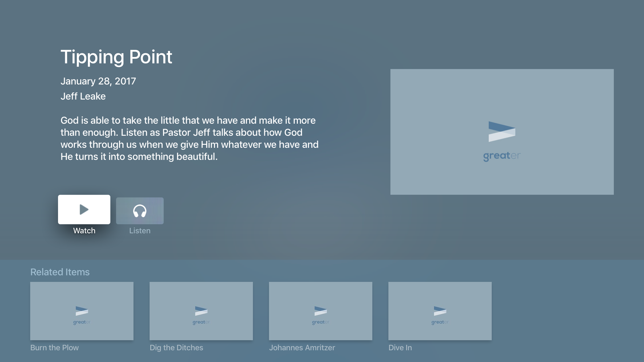Click the 'Tipping Point' heading
This screenshot has width=644, height=362.
116,57
